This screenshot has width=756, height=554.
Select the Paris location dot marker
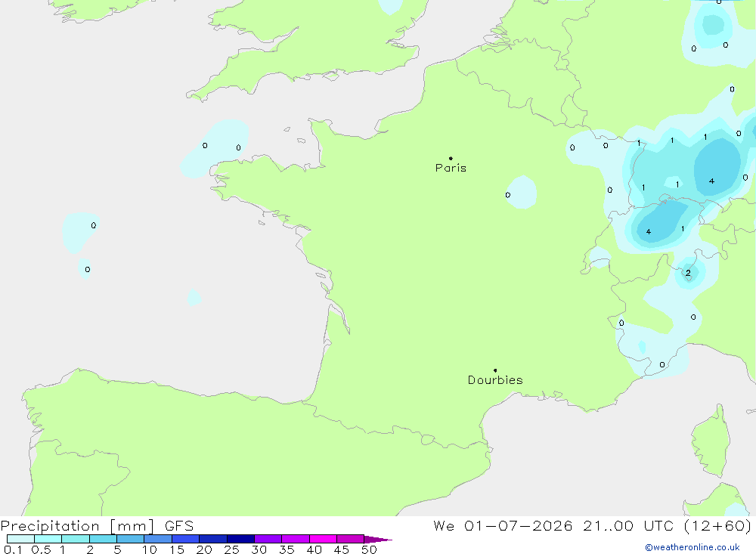(x=451, y=158)
